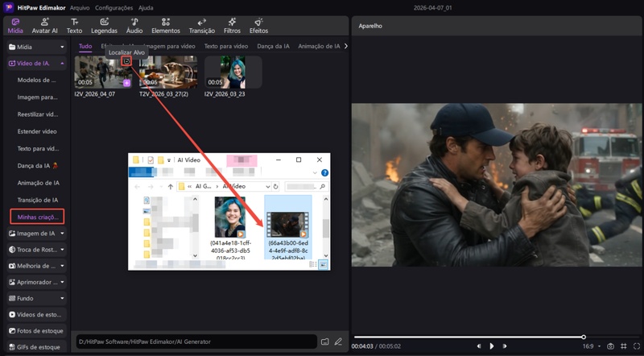Open the Legendas panel

pos(104,26)
